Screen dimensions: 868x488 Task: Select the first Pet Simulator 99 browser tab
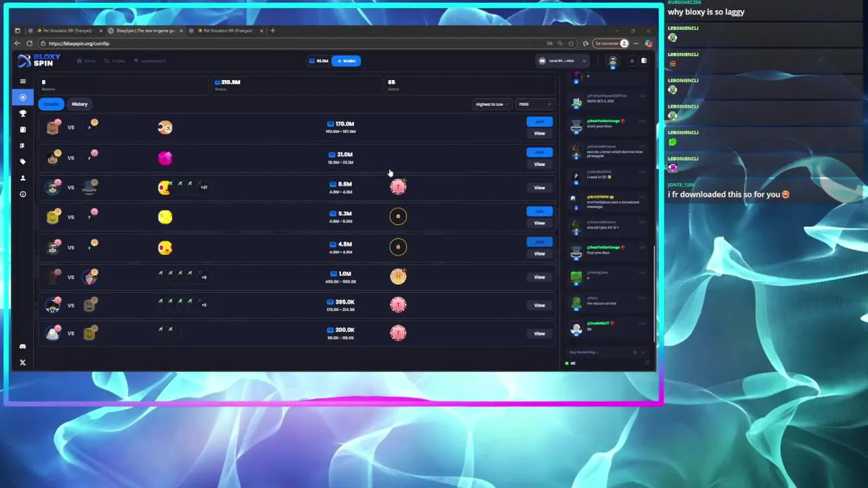64,30
